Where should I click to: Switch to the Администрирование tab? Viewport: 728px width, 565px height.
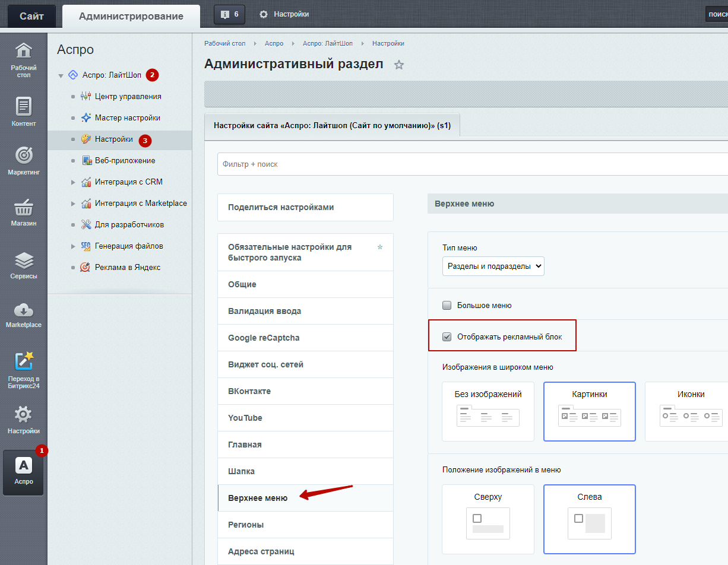[131, 16]
